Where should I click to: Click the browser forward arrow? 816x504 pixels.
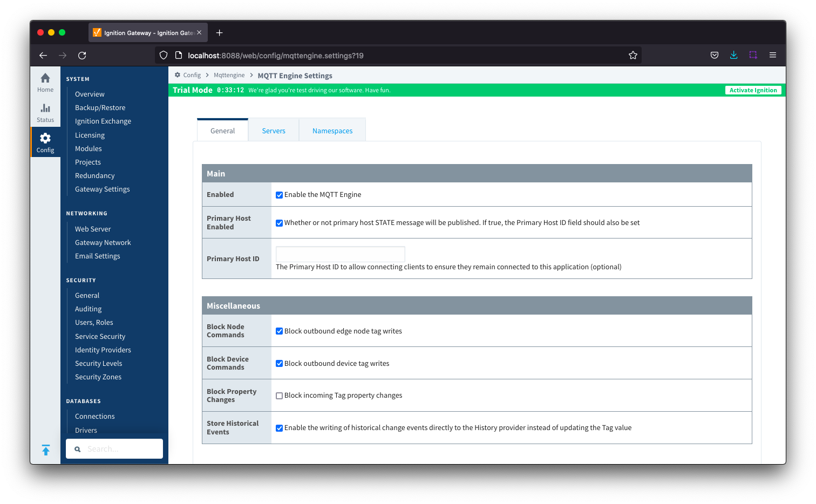point(63,55)
